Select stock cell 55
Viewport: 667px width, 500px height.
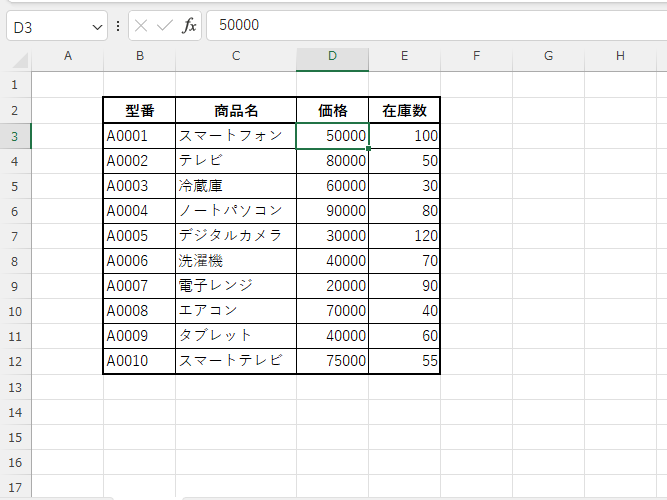[404, 361]
